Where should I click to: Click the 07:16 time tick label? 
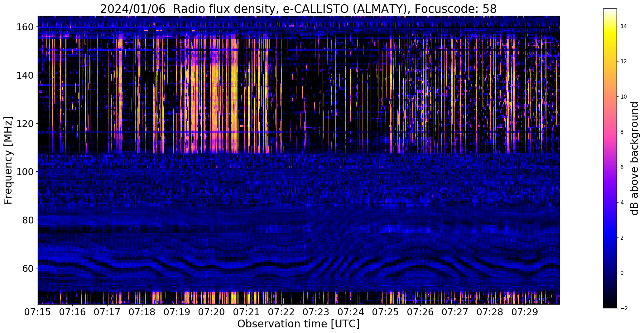click(73, 312)
